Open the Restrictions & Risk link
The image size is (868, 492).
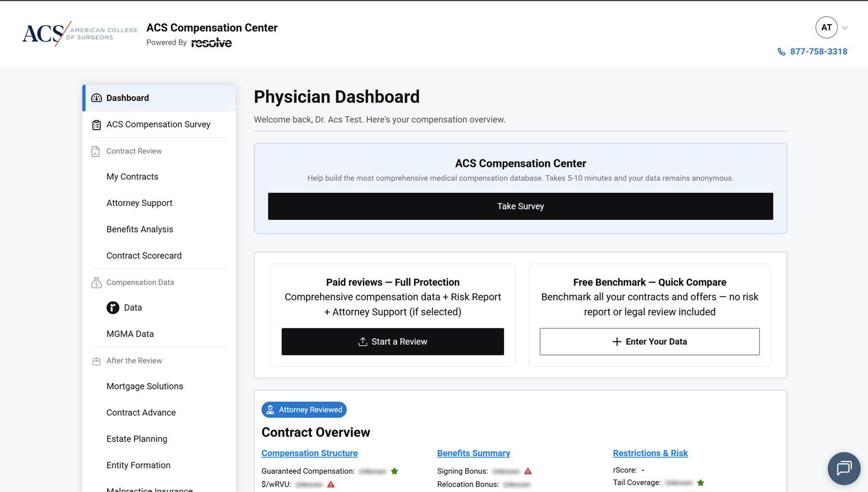point(650,453)
